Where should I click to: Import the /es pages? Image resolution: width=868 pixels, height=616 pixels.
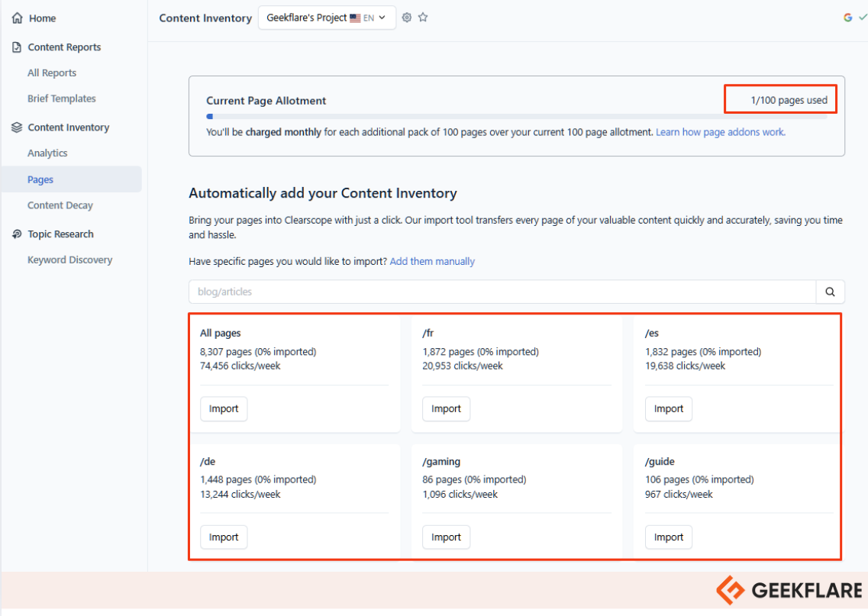669,409
